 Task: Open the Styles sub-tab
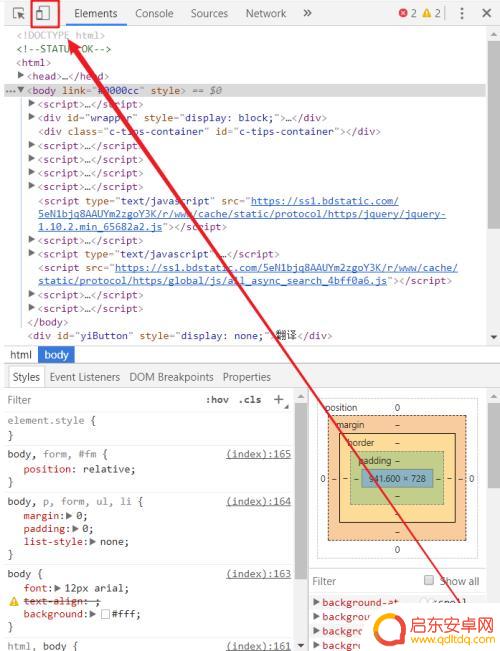(26, 377)
